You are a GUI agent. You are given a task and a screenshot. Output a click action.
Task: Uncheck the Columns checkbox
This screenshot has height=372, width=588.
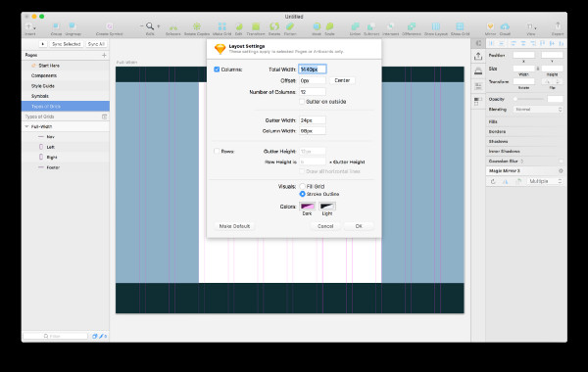[217, 70]
